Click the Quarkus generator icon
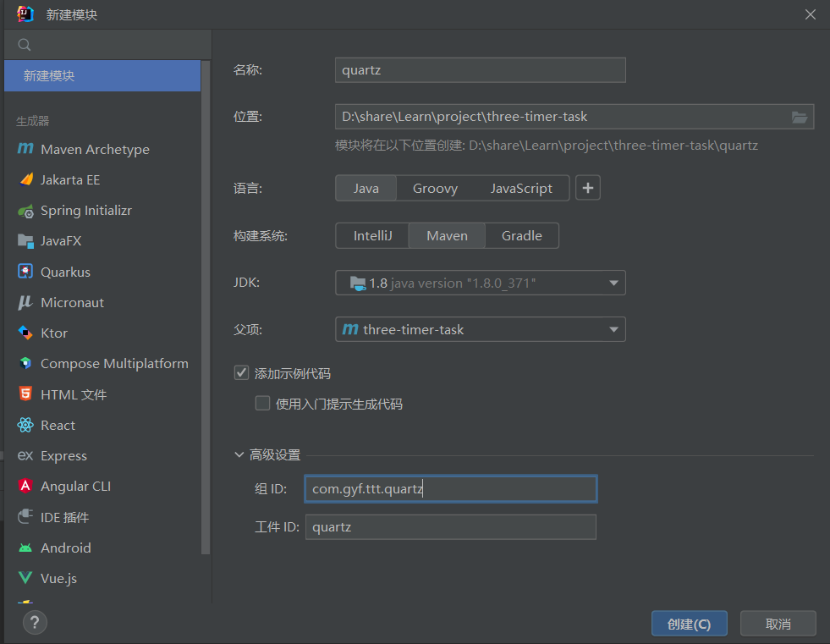 [x=25, y=272]
